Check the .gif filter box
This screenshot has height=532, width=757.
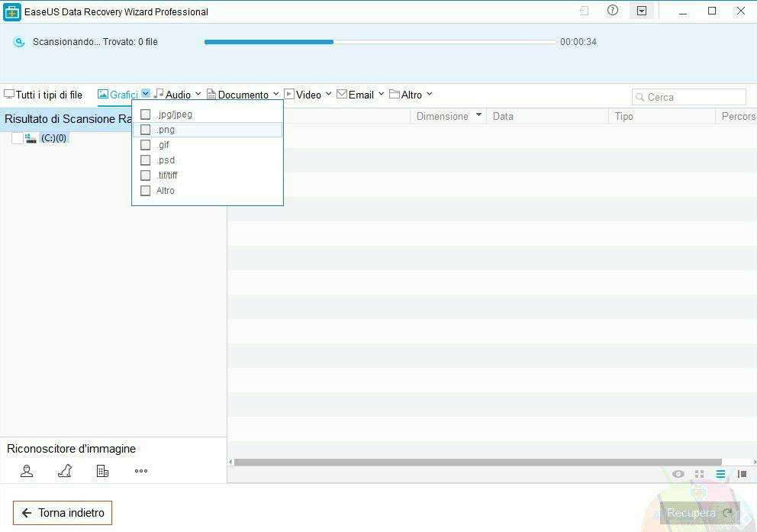pos(145,145)
